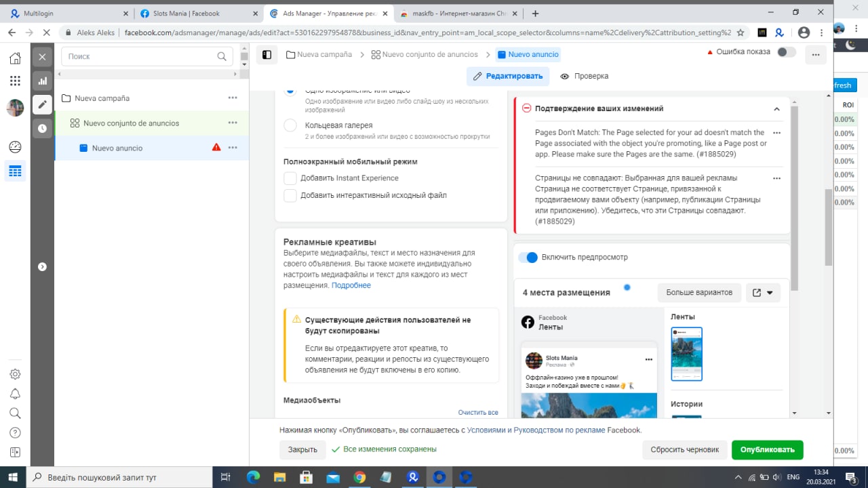Open options for English Pages Don't Match error
Image resolution: width=868 pixels, height=488 pixels.
(776, 133)
